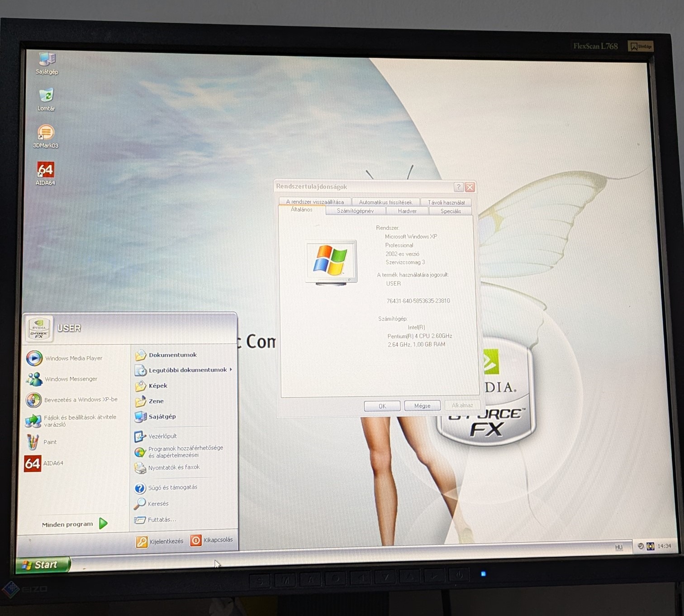Click the Microsoft Windows XP text
The height and width of the screenshot is (616, 684).
(x=411, y=236)
